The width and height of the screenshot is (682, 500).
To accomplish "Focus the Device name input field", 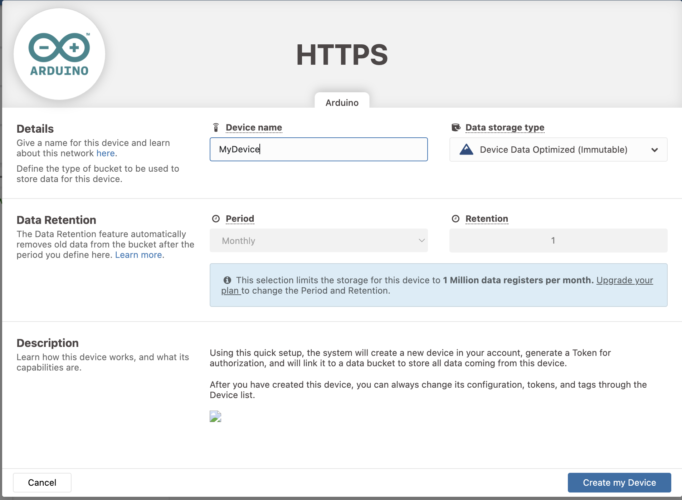I will click(318, 150).
